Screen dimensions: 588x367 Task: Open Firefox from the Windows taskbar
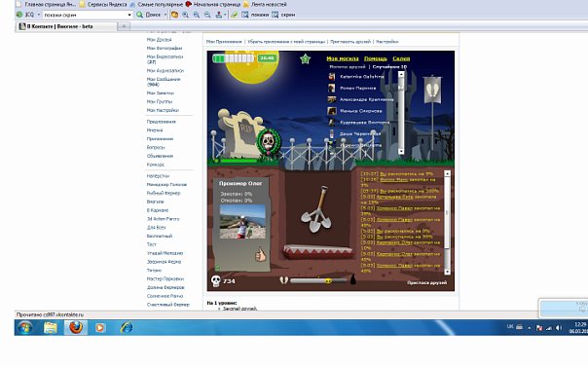[x=76, y=328]
